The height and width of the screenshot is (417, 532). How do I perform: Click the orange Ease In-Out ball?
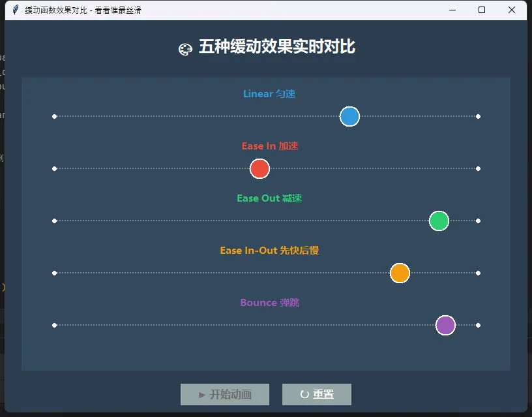(x=400, y=273)
